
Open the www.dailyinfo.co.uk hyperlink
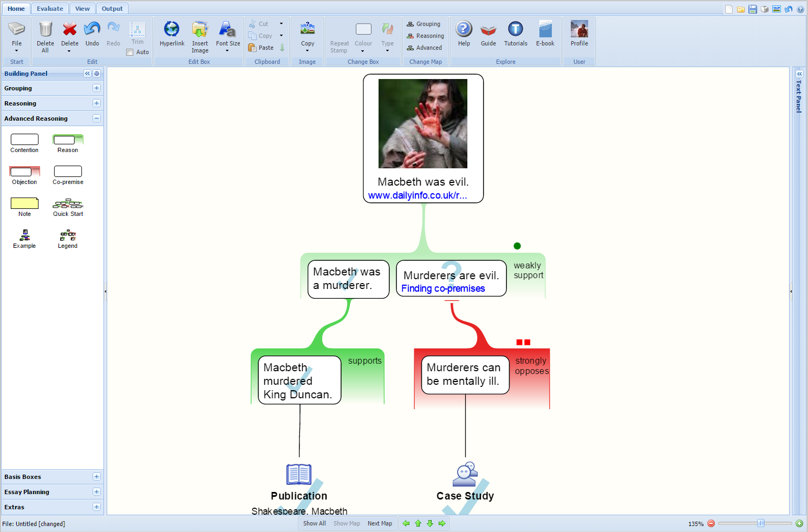pyautogui.click(x=418, y=195)
